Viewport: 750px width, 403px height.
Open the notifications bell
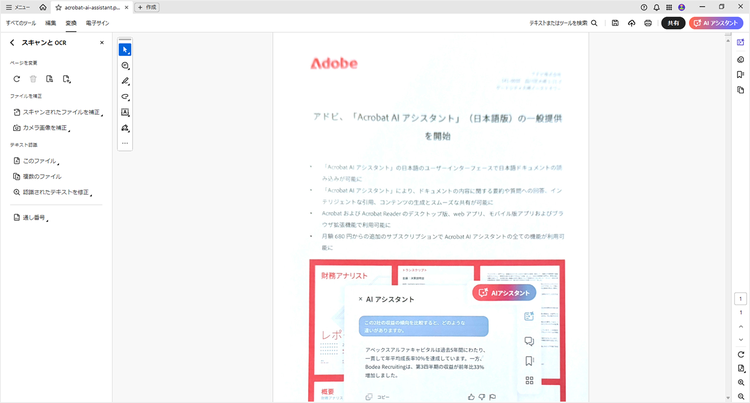coord(656,7)
